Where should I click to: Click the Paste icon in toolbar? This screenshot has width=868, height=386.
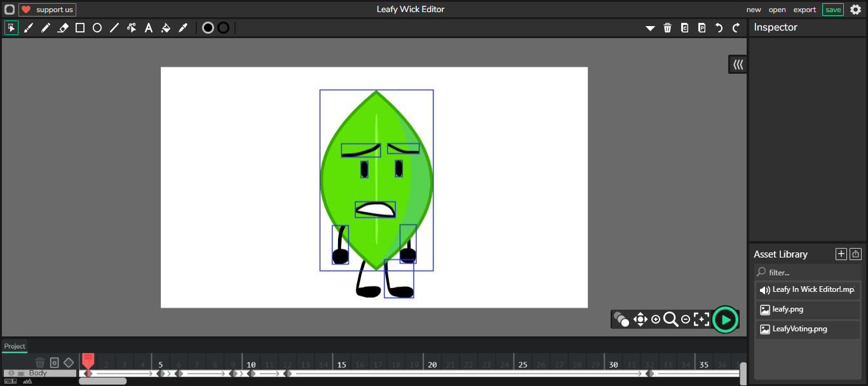tap(702, 28)
